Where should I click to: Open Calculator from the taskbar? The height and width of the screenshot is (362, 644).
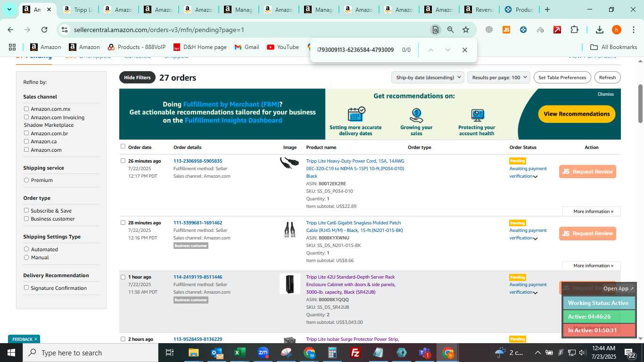click(x=332, y=353)
